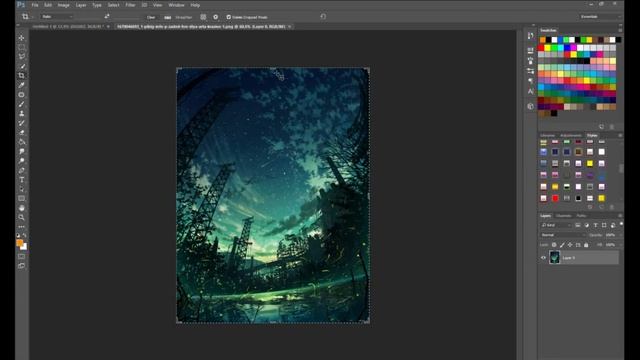Screen dimensions: 640x360
Task: Open the Normal blend mode dropdown
Action: tap(563, 235)
